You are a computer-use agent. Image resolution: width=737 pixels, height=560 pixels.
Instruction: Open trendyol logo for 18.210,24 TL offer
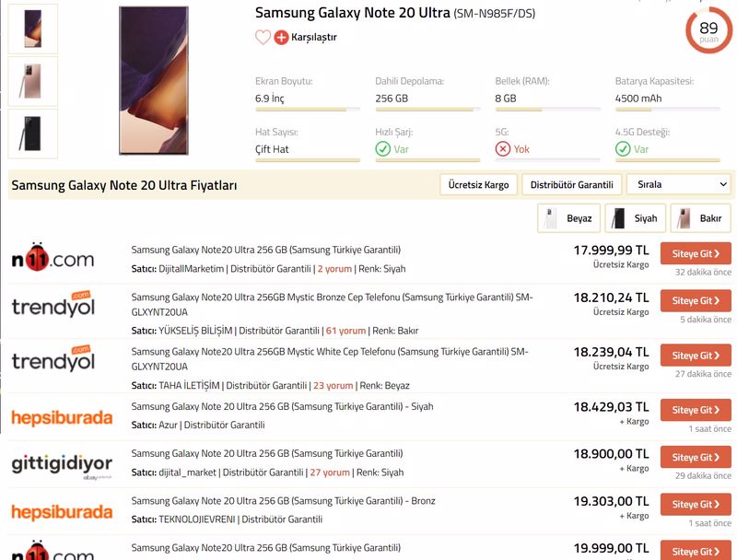coord(53,305)
